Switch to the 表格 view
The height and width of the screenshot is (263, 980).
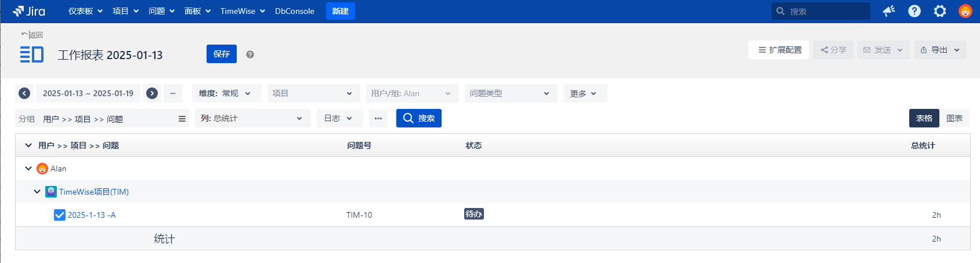(924, 118)
